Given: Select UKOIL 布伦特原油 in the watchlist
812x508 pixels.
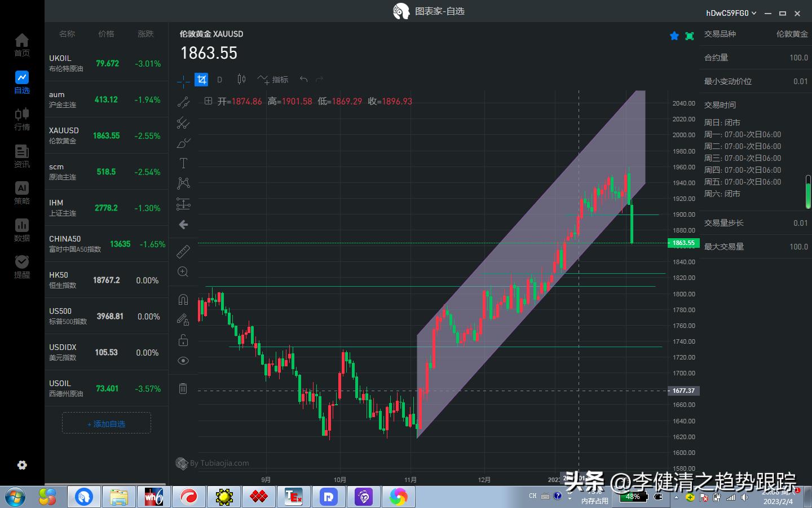Looking at the screenshot, I should tap(107, 63).
